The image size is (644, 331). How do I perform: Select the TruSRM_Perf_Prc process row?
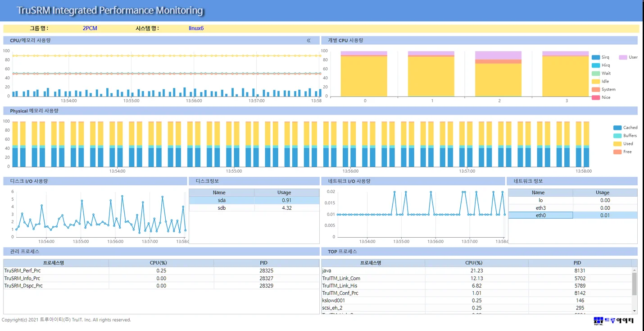tap(161, 271)
